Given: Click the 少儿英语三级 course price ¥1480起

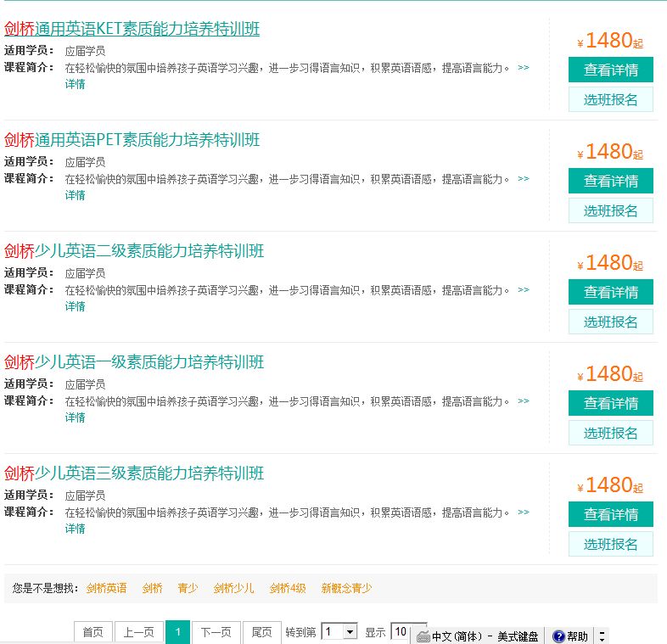Looking at the screenshot, I should tap(610, 485).
